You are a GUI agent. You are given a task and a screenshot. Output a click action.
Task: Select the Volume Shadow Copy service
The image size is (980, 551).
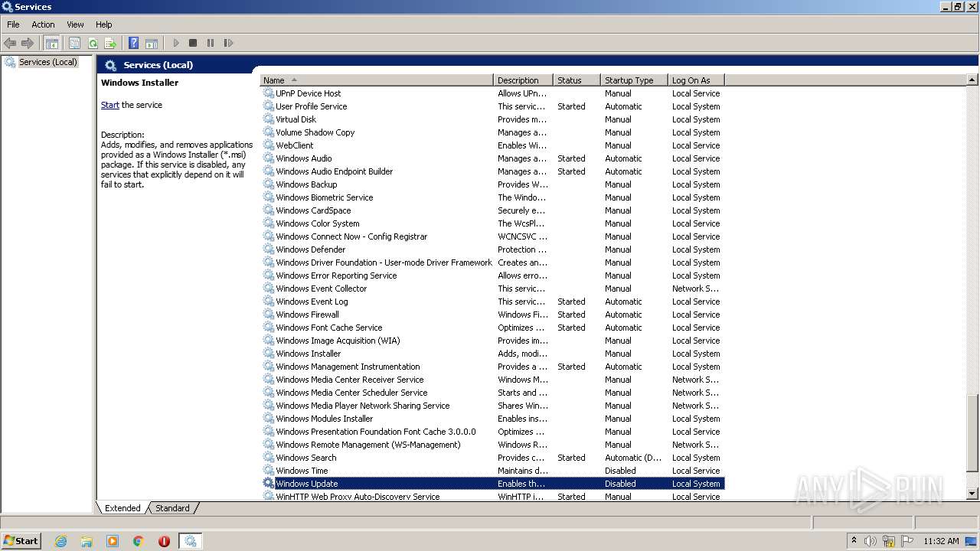492,132
